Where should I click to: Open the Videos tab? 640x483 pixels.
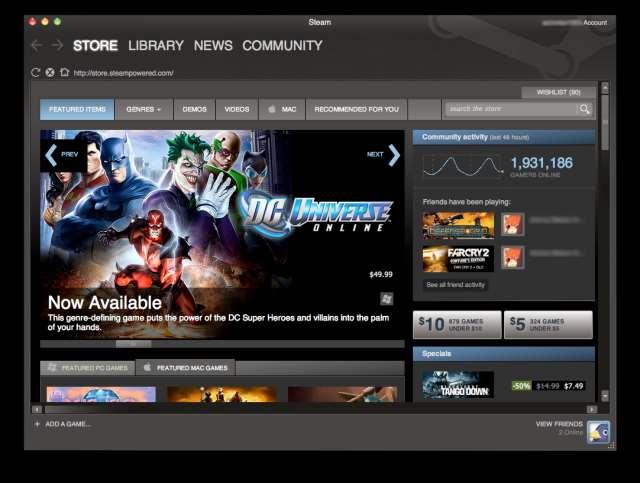[237, 109]
